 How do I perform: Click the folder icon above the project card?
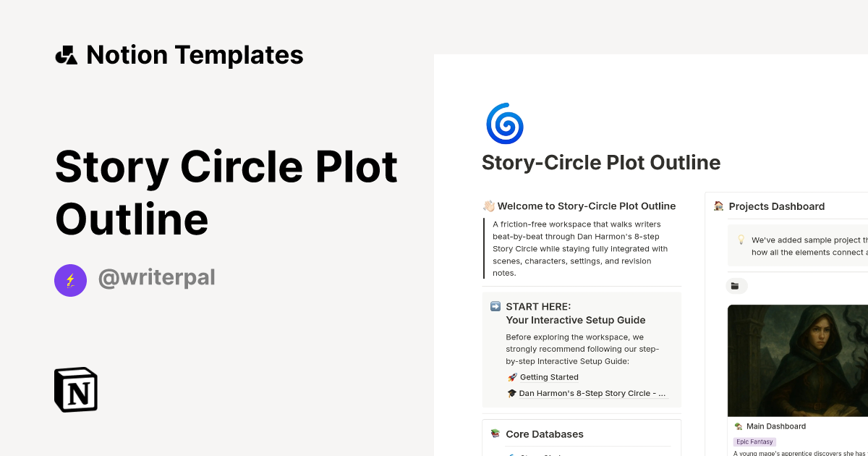pyautogui.click(x=736, y=285)
